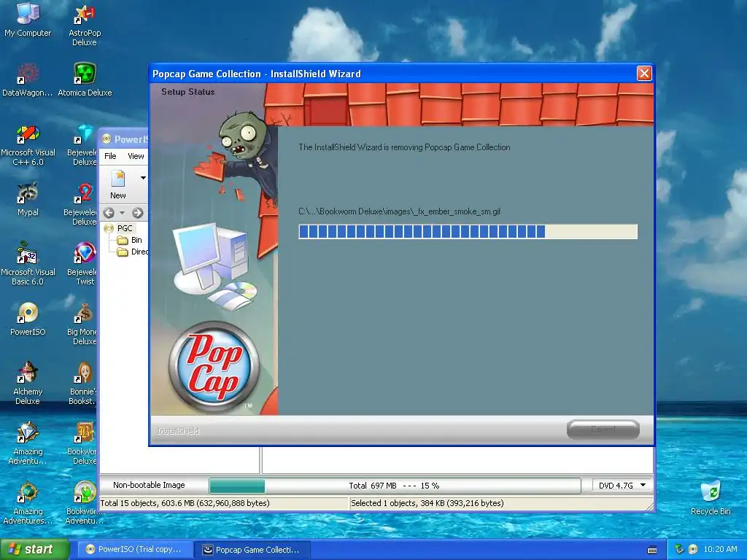Close the InstallShield Wizard window
The height and width of the screenshot is (560, 747).
click(x=644, y=74)
